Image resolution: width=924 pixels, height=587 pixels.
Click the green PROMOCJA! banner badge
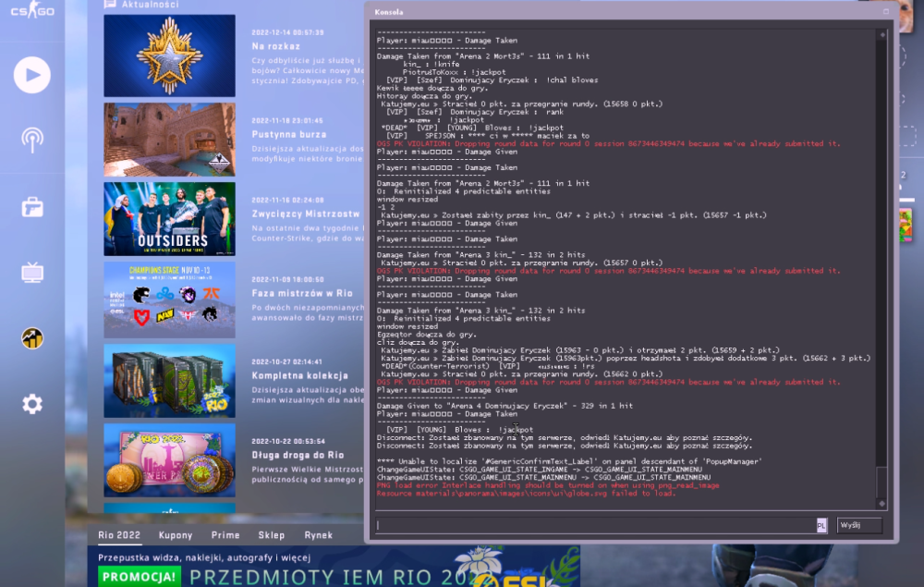140,577
